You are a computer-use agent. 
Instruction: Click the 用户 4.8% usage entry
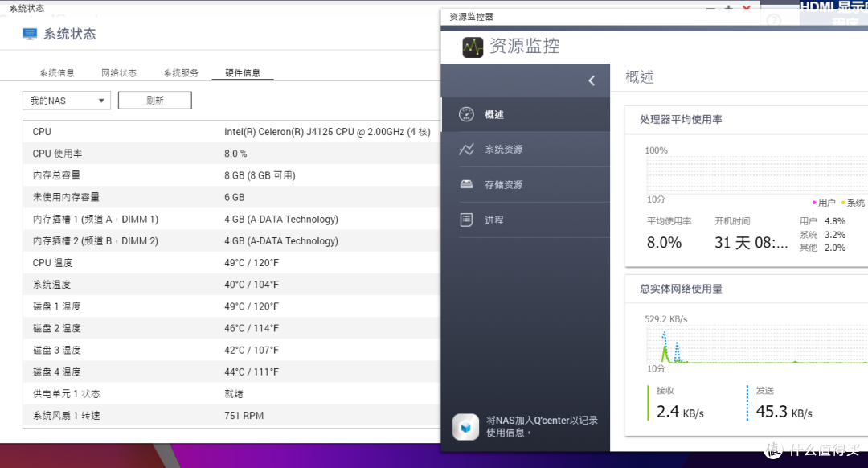[822, 221]
